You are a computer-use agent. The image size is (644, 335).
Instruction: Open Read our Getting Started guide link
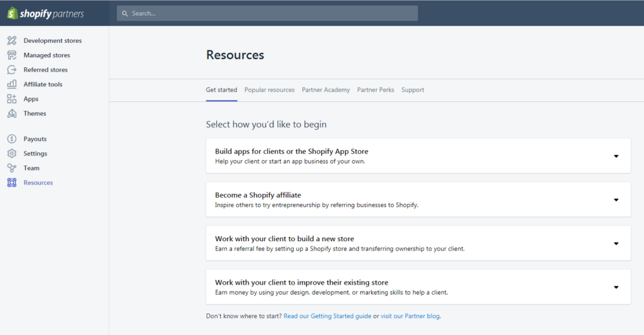(x=327, y=316)
